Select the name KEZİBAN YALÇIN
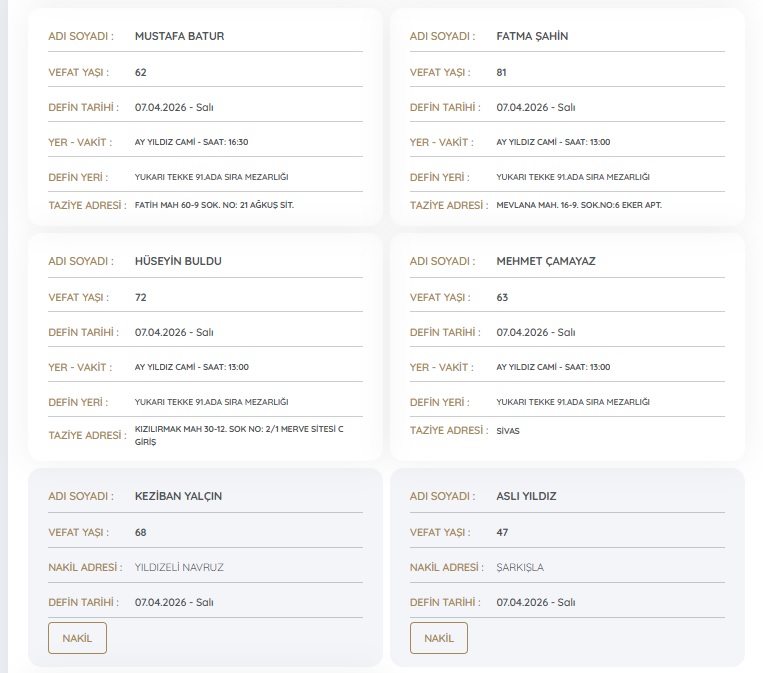763x673 pixels. point(178,496)
